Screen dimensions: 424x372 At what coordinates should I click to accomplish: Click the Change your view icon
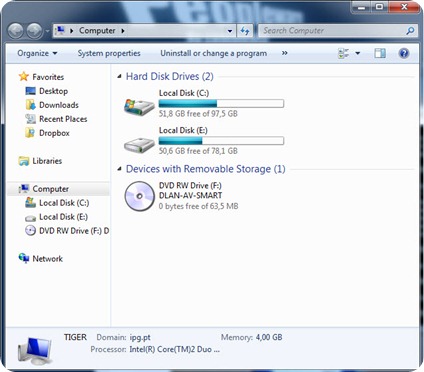tap(343, 53)
